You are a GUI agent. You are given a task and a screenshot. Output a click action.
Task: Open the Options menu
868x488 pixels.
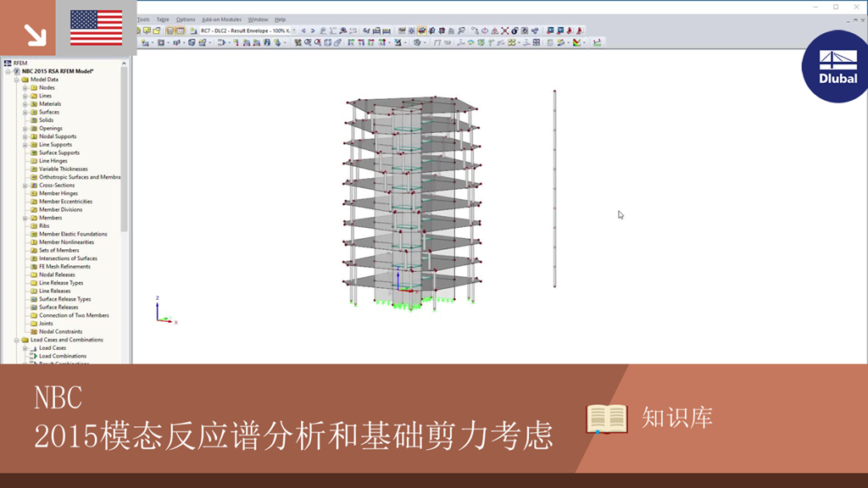point(186,19)
